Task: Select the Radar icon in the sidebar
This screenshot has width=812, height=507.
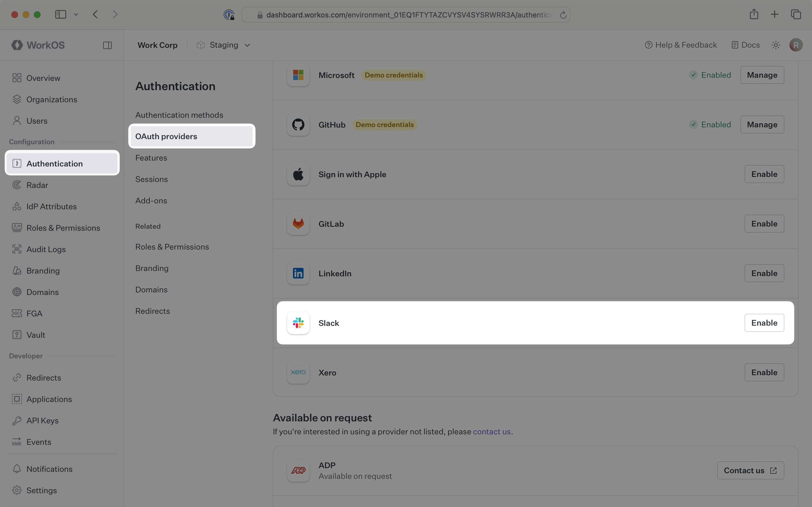Action: pyautogui.click(x=17, y=185)
